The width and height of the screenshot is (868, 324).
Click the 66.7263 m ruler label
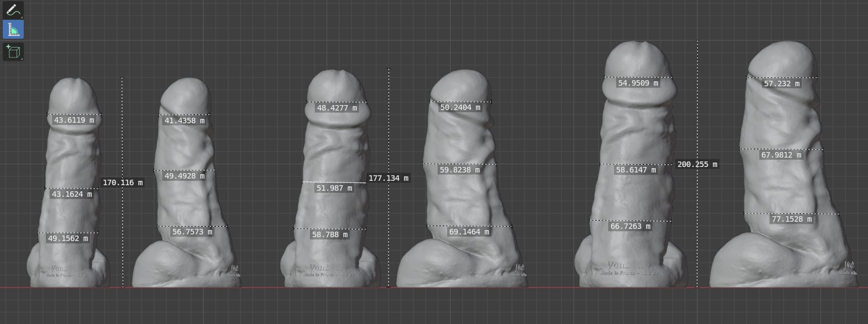click(630, 226)
